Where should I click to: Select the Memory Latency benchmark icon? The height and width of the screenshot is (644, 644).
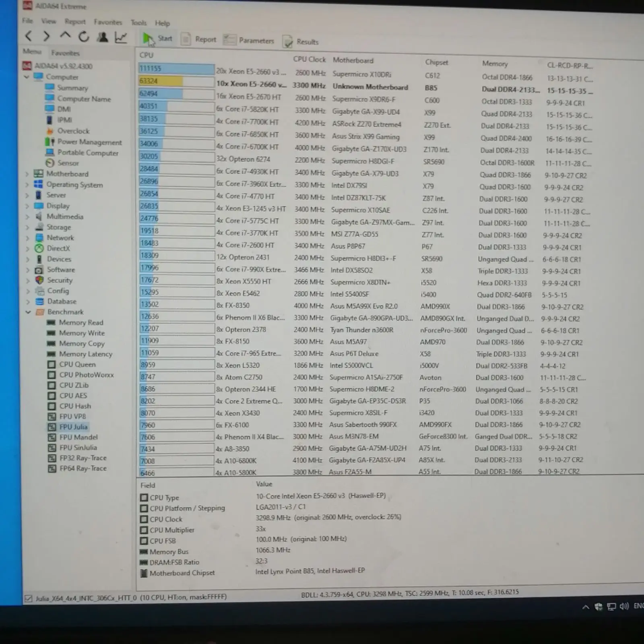tap(51, 354)
